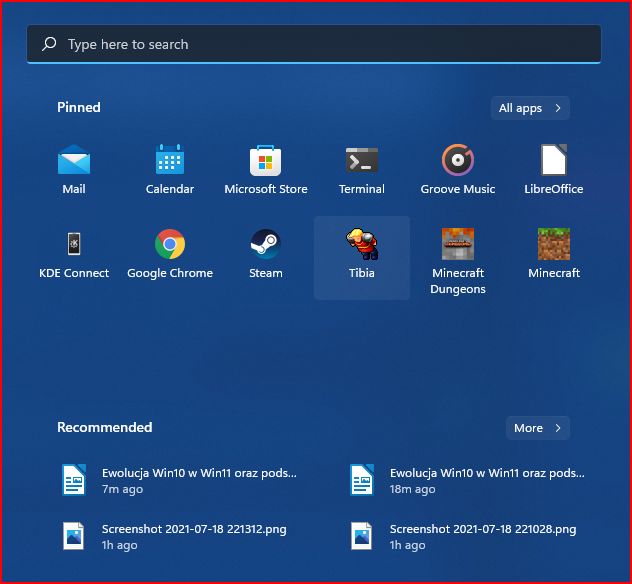Click image icon of Screenshot 221028.png
The image size is (632, 584).
[x=362, y=536]
